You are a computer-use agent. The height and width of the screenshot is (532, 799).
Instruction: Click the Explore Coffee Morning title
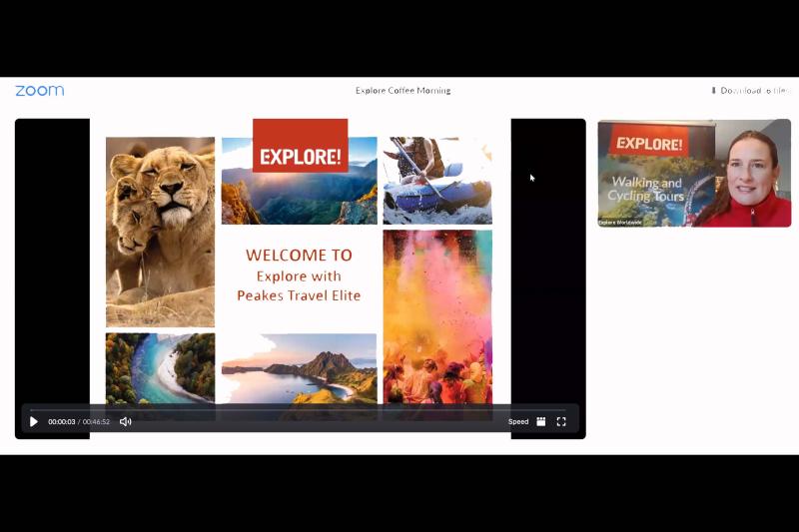tap(403, 91)
